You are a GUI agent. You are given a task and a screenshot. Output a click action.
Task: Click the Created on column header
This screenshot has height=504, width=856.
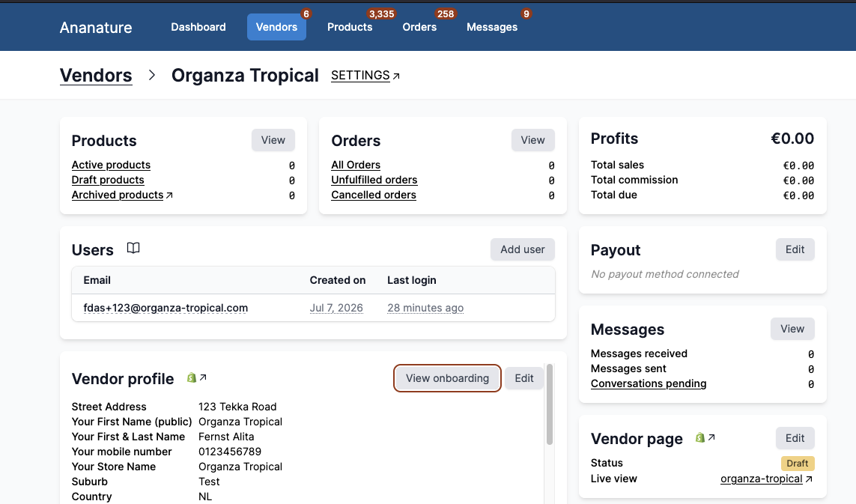point(337,280)
